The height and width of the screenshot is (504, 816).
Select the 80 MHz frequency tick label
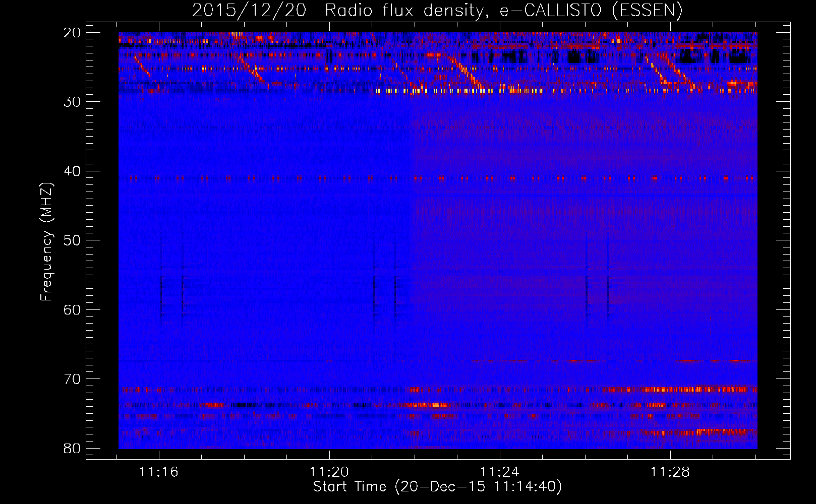[x=73, y=448]
